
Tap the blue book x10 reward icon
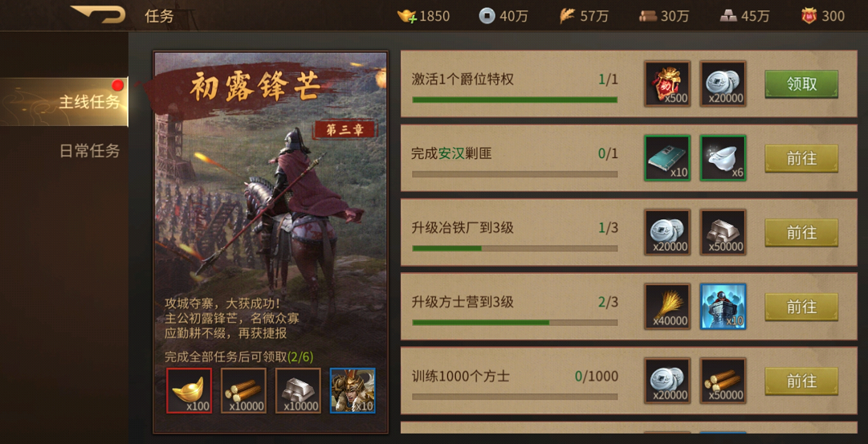[667, 158]
